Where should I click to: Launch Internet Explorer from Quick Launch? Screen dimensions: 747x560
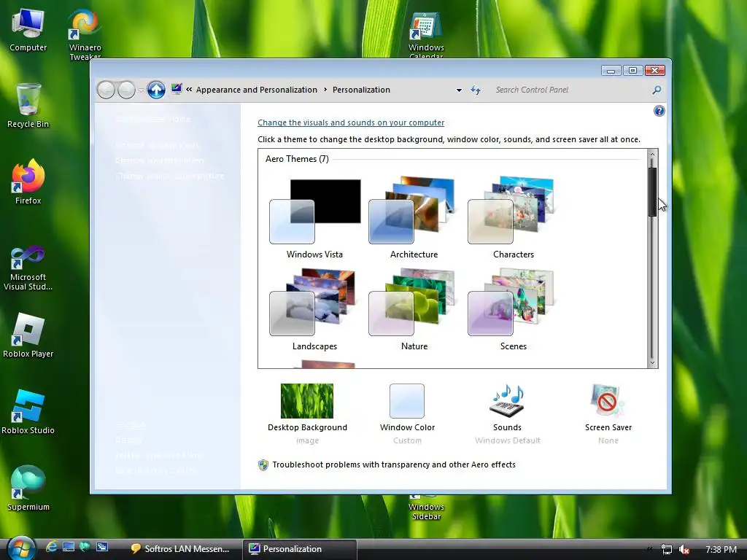coord(52,547)
